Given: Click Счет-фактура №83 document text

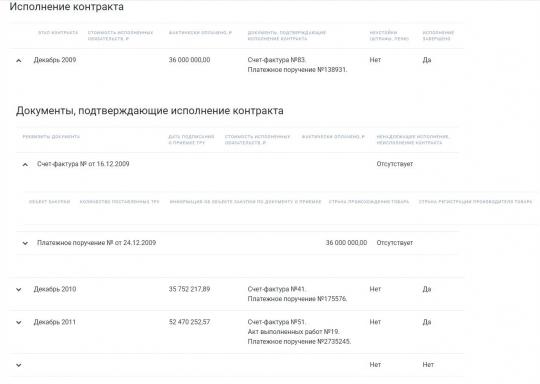Looking at the screenshot, I should tap(277, 60).
